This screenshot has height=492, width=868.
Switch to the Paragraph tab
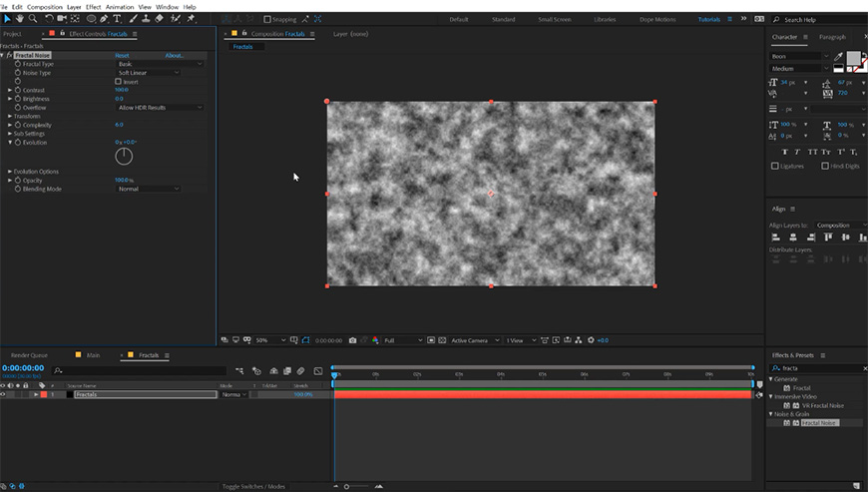(x=832, y=37)
